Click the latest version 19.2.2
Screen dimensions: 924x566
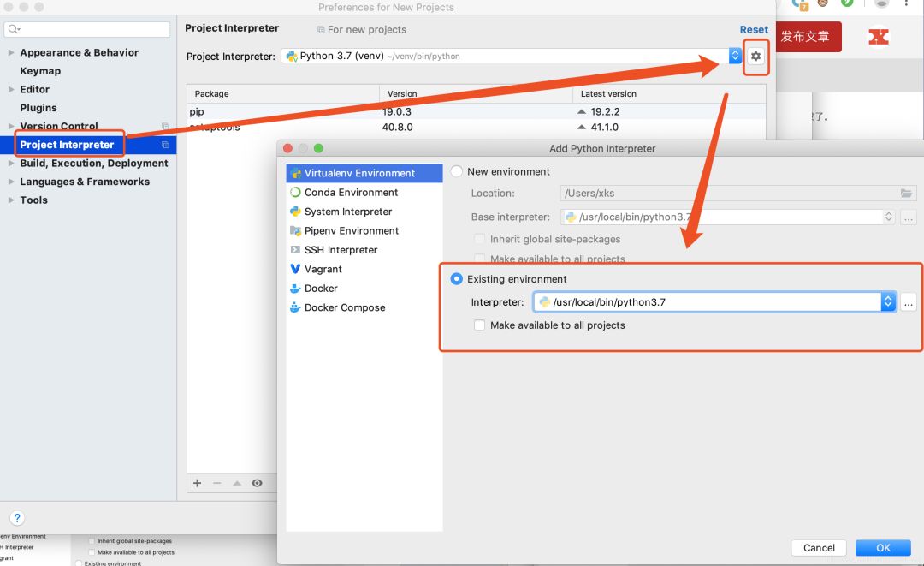605,112
